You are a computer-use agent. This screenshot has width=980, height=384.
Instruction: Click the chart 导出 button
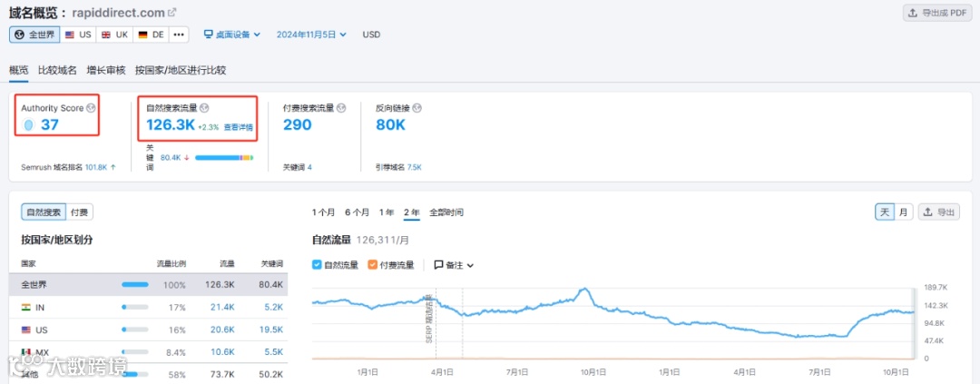(x=939, y=212)
